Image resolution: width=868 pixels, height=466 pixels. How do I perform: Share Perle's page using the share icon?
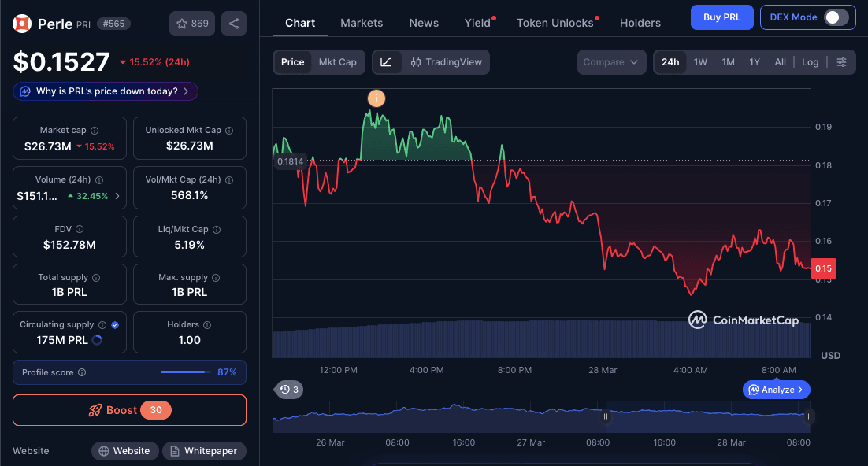(233, 24)
